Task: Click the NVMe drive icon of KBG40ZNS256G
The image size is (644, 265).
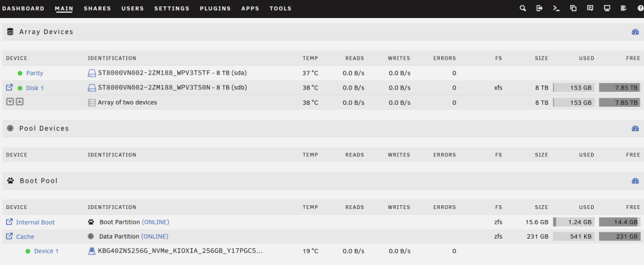Action: (92, 251)
